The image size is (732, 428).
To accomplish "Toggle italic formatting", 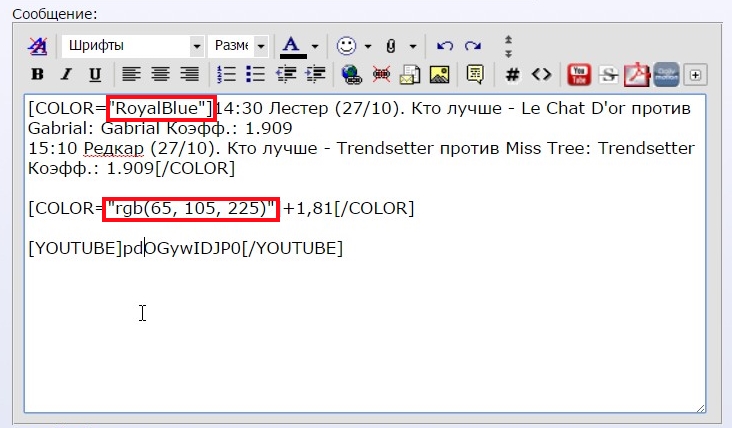I will (66, 74).
